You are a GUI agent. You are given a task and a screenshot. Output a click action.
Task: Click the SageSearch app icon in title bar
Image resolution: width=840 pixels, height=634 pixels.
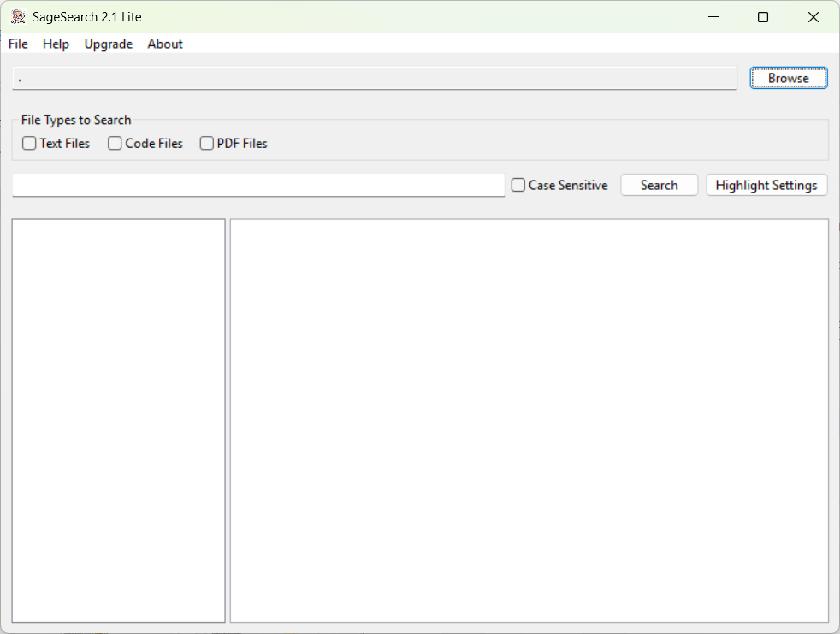click(18, 16)
